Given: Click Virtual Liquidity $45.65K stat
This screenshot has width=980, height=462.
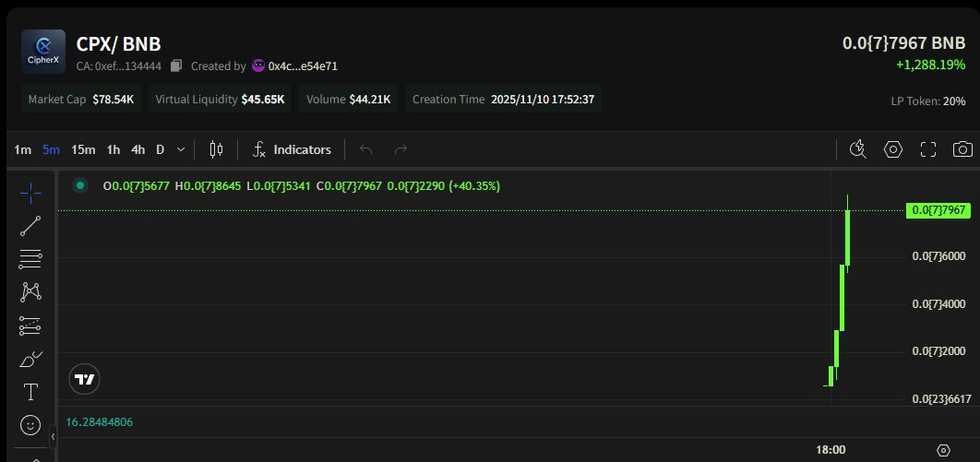Looking at the screenshot, I should pyautogui.click(x=220, y=100).
